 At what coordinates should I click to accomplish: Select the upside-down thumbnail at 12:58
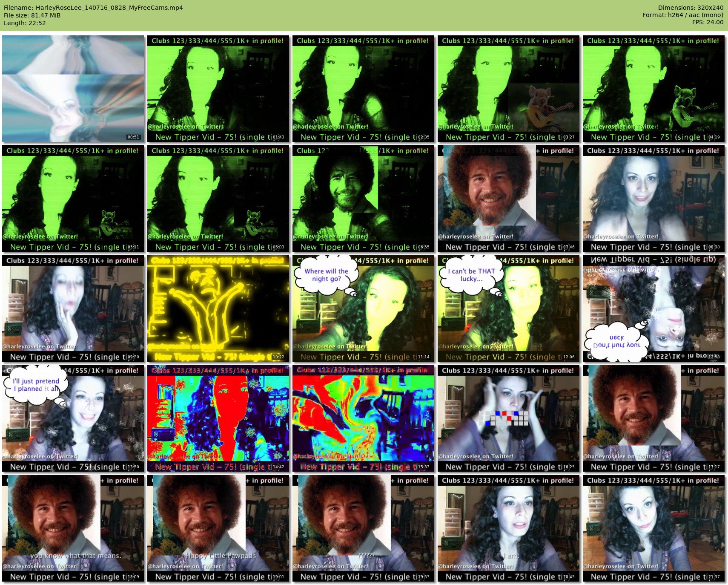(x=653, y=308)
